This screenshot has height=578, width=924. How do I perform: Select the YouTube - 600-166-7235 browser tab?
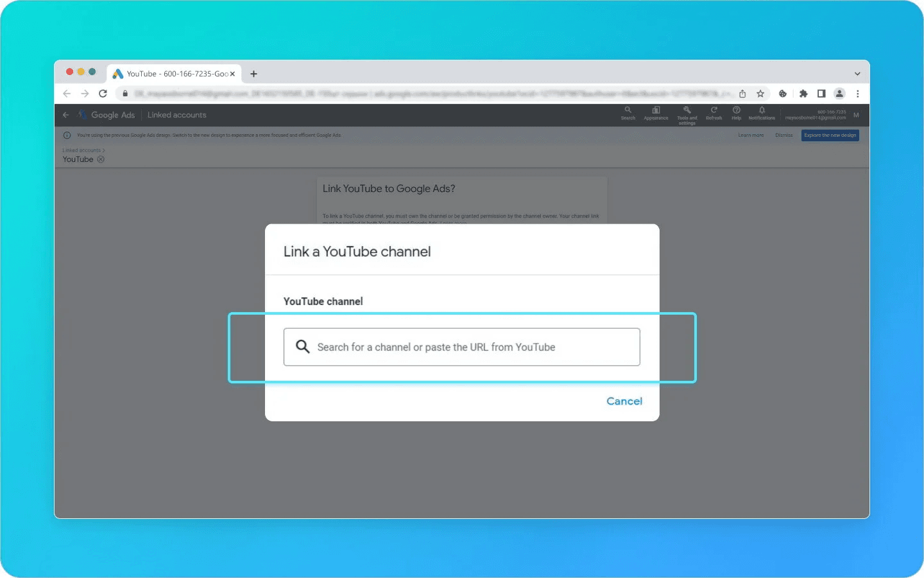click(x=175, y=74)
